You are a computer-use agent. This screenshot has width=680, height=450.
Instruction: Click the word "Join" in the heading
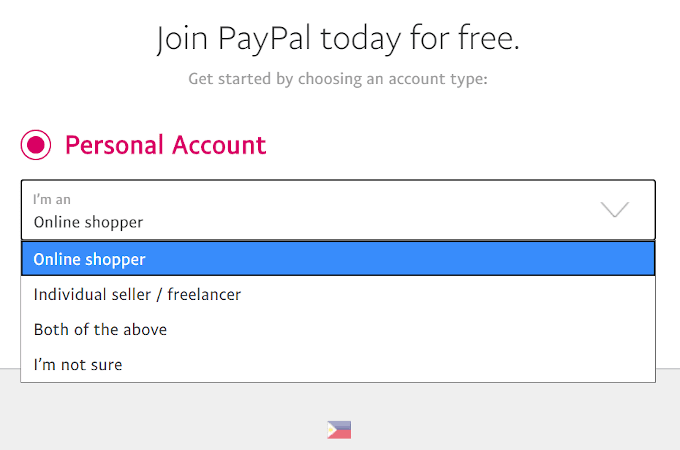tap(179, 40)
